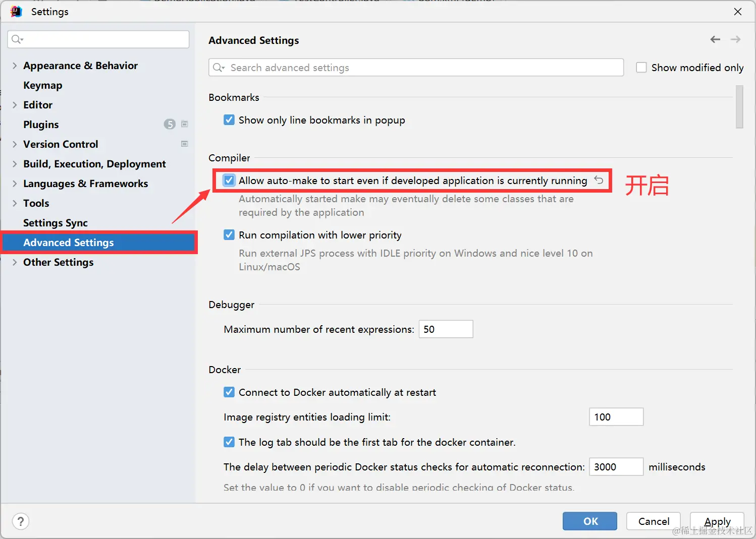
Task: Open the Plugins settings page
Action: (x=41, y=125)
